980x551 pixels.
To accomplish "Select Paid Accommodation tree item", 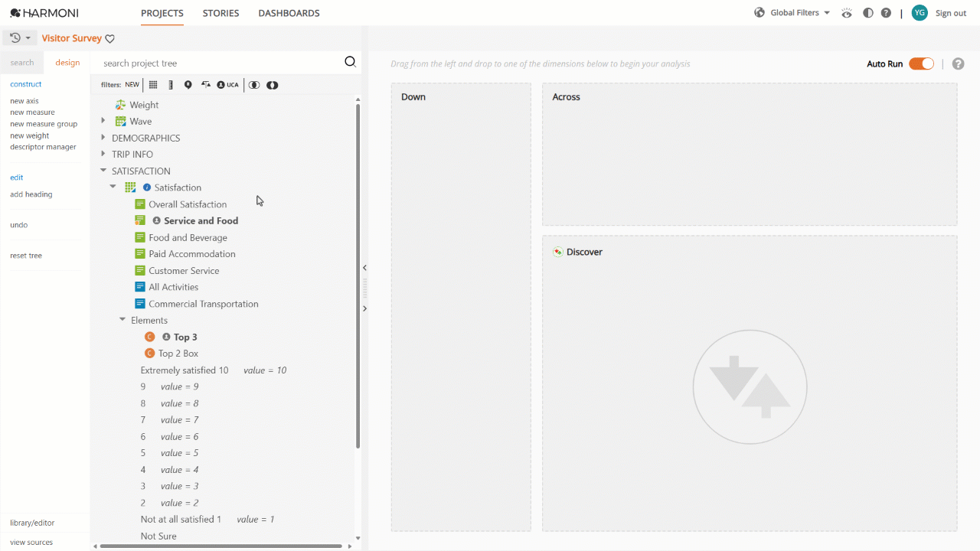I will coord(192,254).
